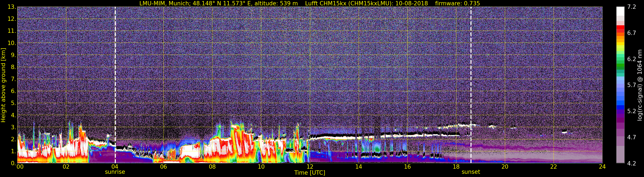The width and height of the screenshot is (644, 177).
Task: Click the white dashed sunrise line
Action: click(115, 85)
